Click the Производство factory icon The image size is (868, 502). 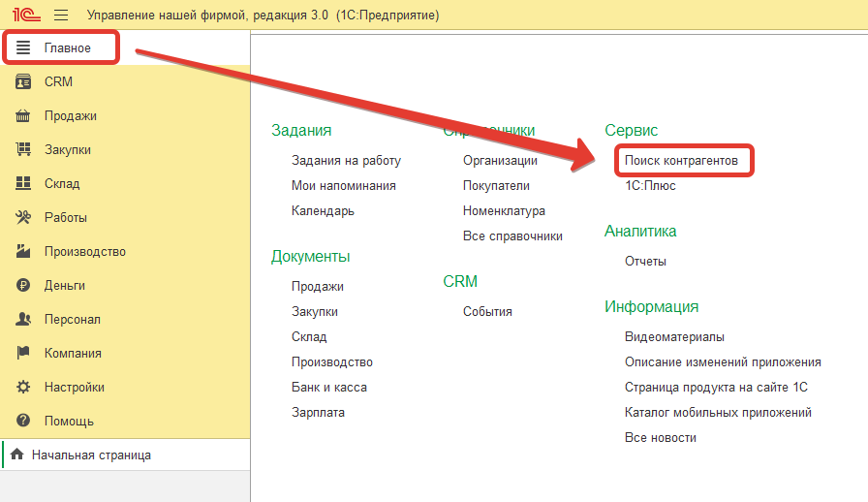point(22,252)
